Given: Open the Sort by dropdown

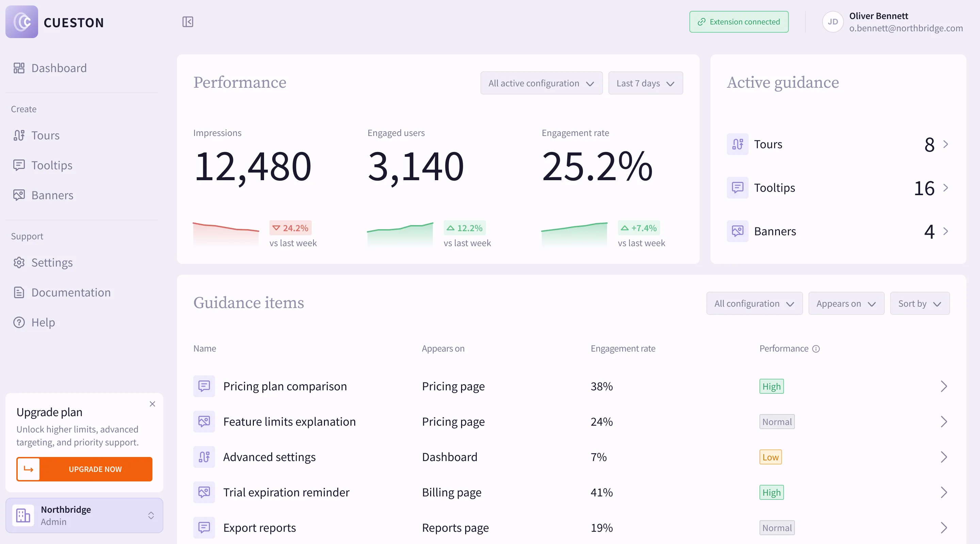Looking at the screenshot, I should [x=919, y=303].
